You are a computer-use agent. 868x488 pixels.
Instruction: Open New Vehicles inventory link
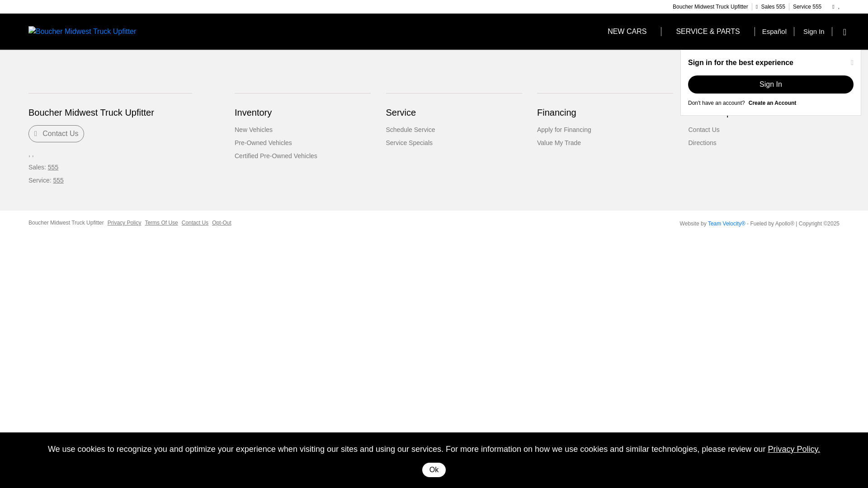pyautogui.click(x=253, y=130)
